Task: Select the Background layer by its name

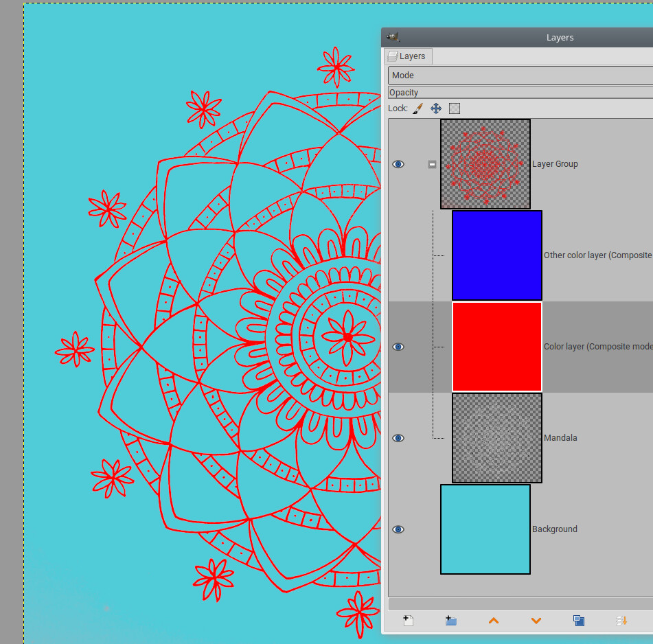Action: [554, 529]
